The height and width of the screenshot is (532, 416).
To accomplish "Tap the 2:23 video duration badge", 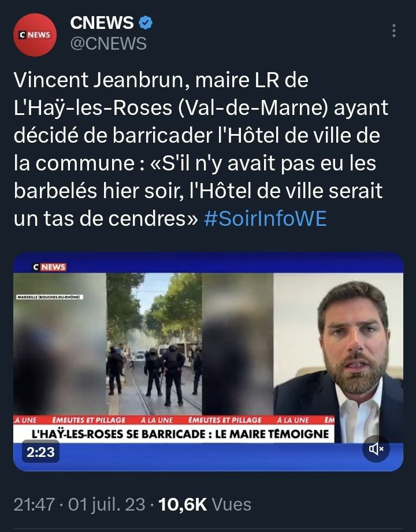I will coord(40,452).
